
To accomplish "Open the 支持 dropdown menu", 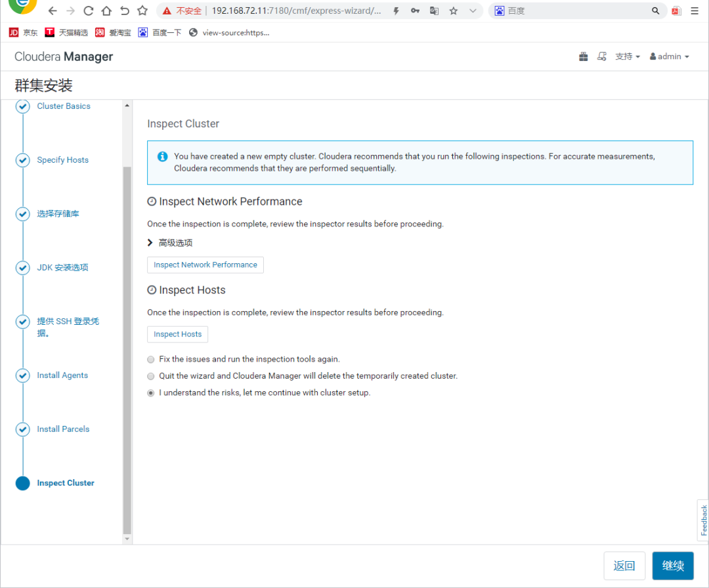I will [x=627, y=56].
